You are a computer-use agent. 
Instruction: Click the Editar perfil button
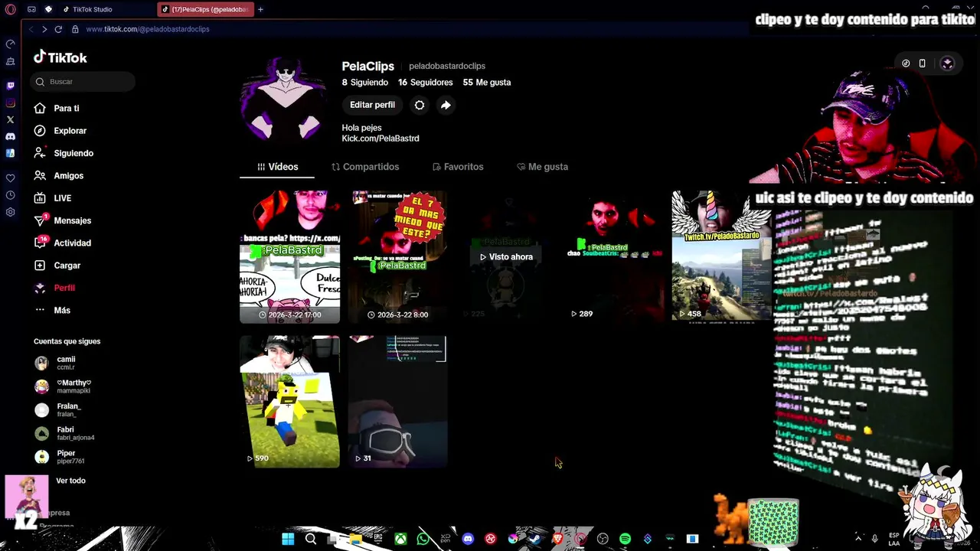pos(373,105)
